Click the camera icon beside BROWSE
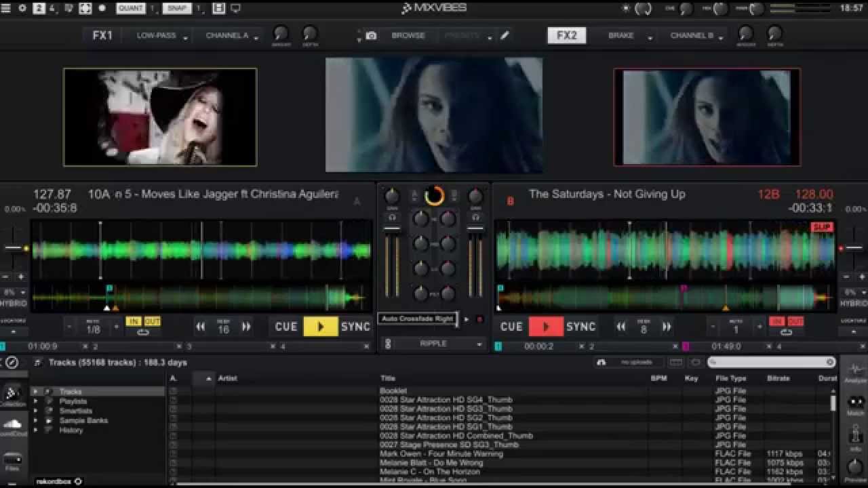 coord(371,35)
